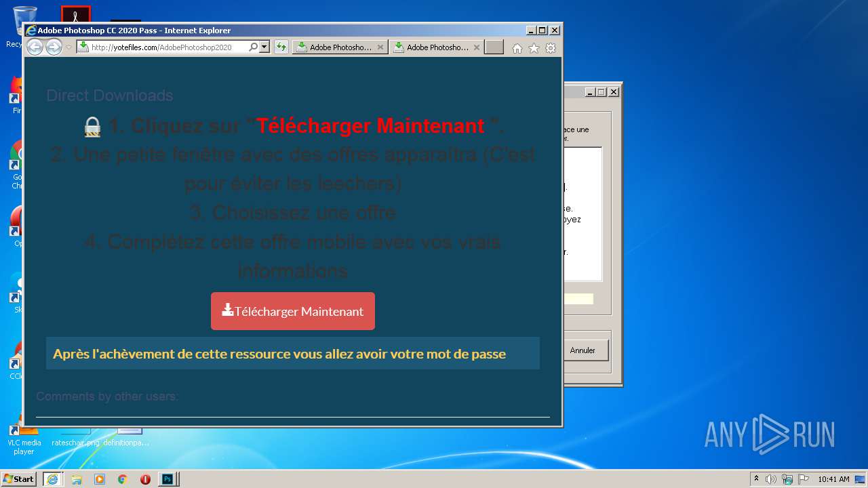This screenshot has height=488, width=868.
Task: Click the "Direct Downloads" heading
Action: pyautogui.click(x=110, y=96)
